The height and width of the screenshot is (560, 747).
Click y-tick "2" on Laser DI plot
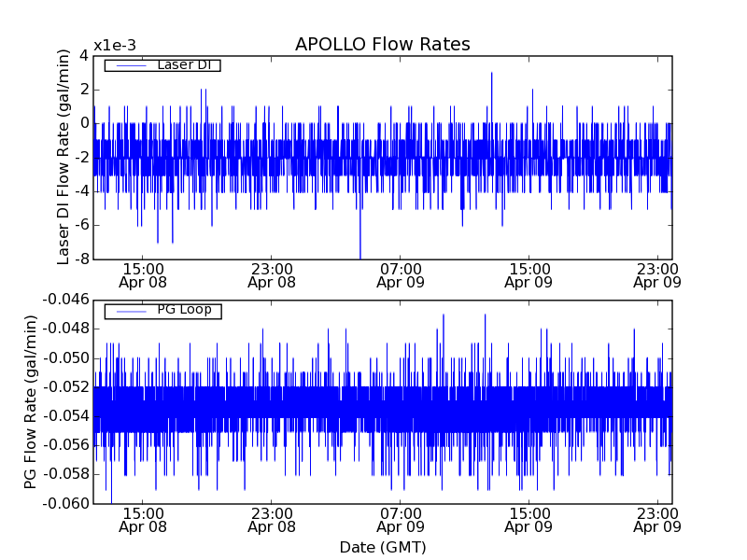tap(84, 90)
